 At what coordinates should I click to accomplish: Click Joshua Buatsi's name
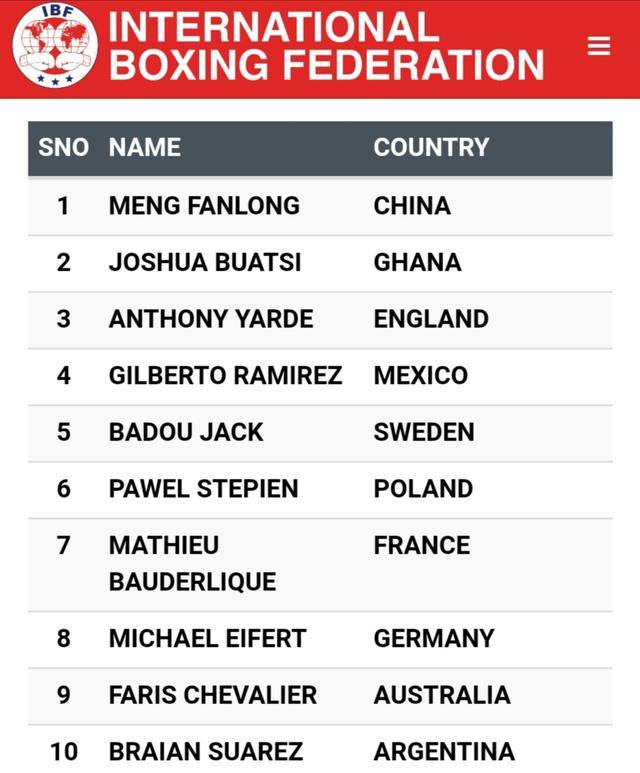coord(205,262)
